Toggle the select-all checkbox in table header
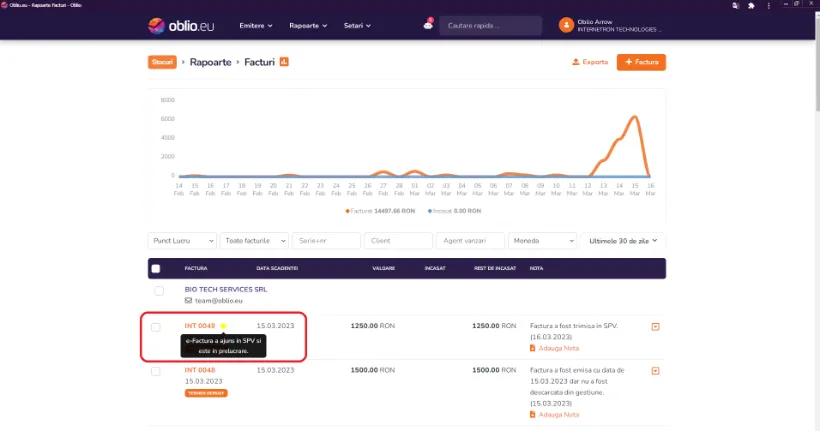Viewport: 820px width, 431px height. click(x=156, y=269)
